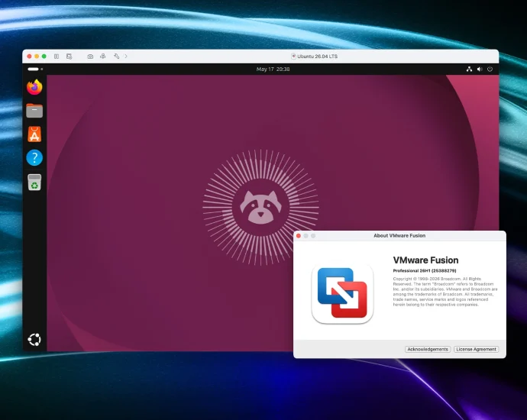Maximize the Ubuntu VM window green button
The width and height of the screenshot is (527, 420).
coord(44,57)
